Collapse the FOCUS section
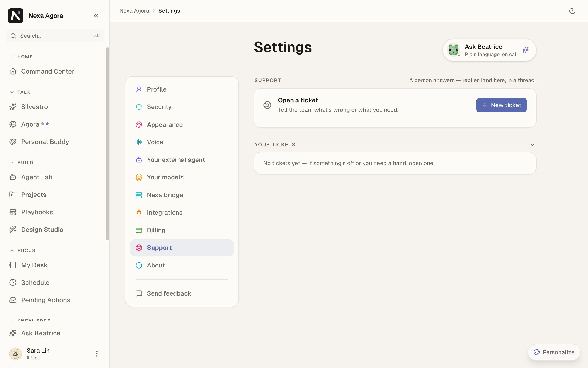Screen dimensions: 588x368 point(12,250)
